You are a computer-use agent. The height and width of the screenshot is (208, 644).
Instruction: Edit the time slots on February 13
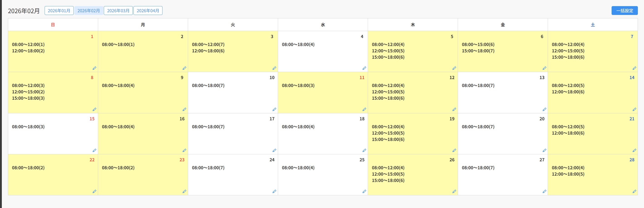544,109
